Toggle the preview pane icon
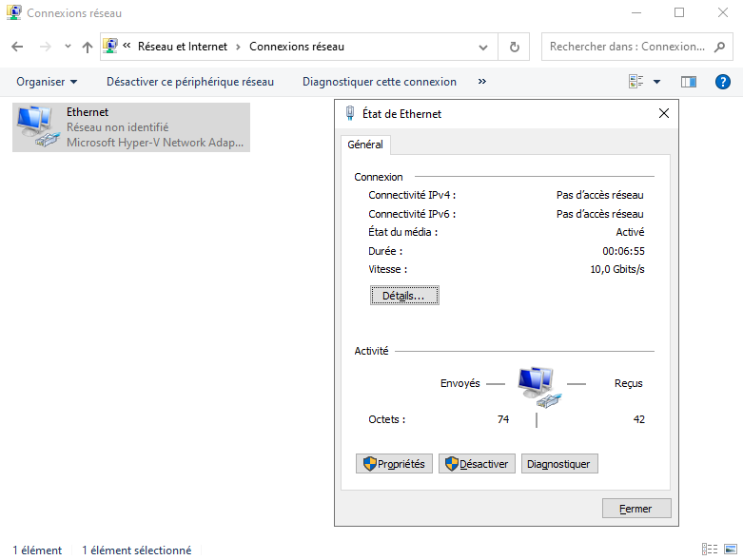 coord(689,82)
